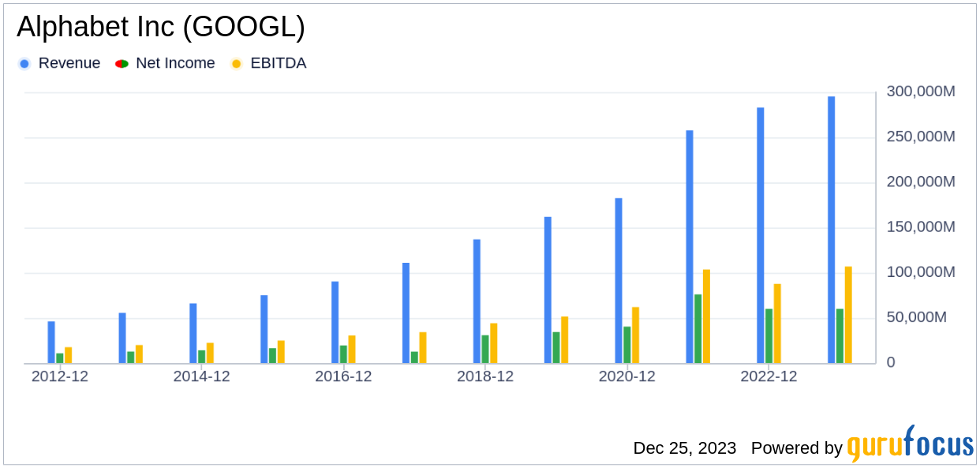
Task: Select the 0 y-axis label
Action: point(891,362)
